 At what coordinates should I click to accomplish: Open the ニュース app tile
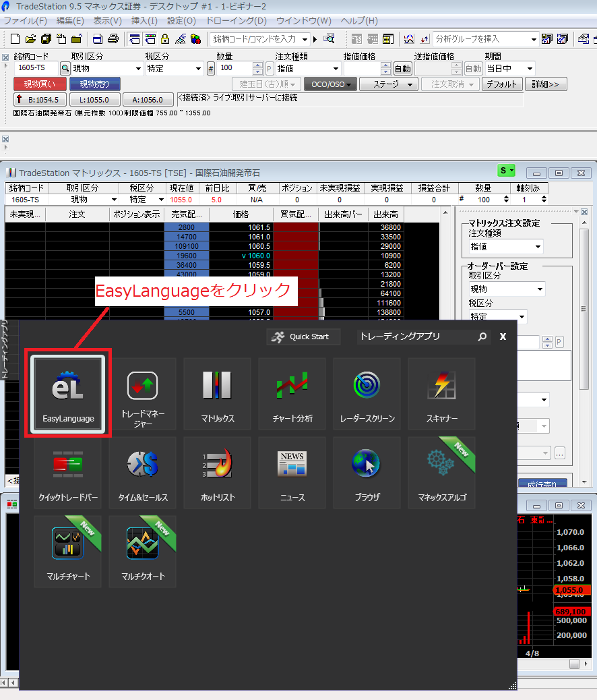292,473
